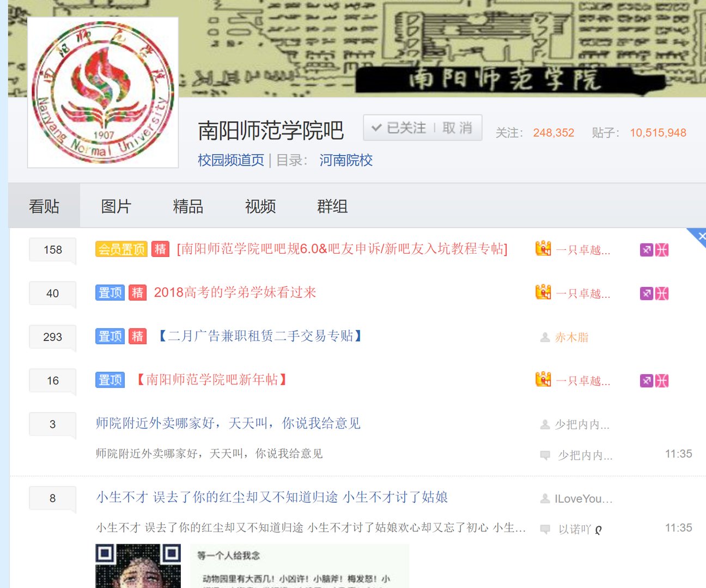
Task: Click the 置顶 sticky badge on 新年帖 thread
Action: [109, 379]
